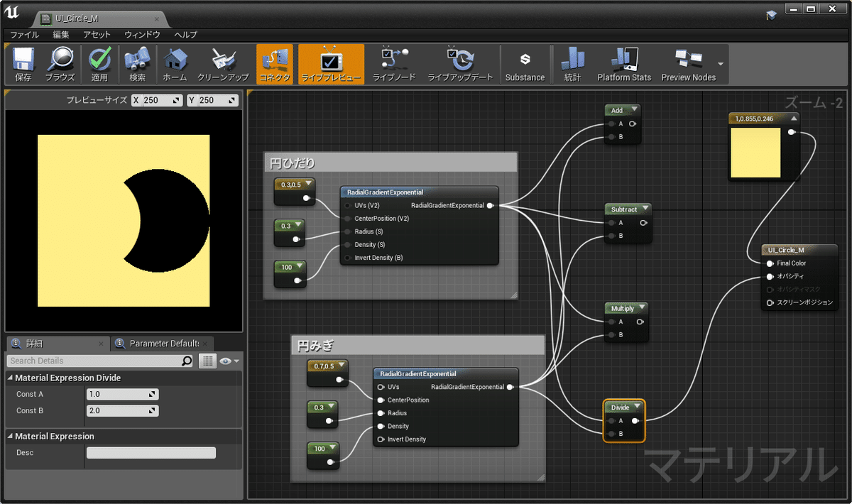
Task: Select the UI_Circle_M result node header
Action: 799,250
